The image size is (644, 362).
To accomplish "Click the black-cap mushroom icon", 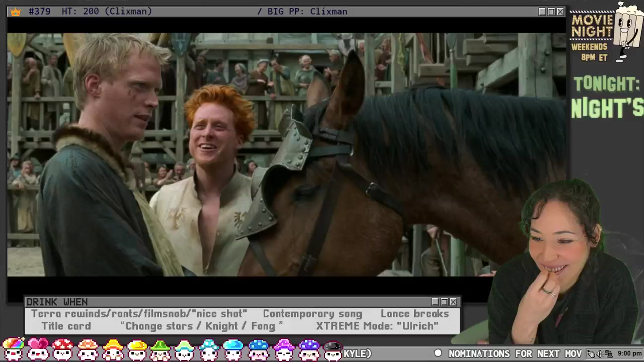I will pos(333,351).
